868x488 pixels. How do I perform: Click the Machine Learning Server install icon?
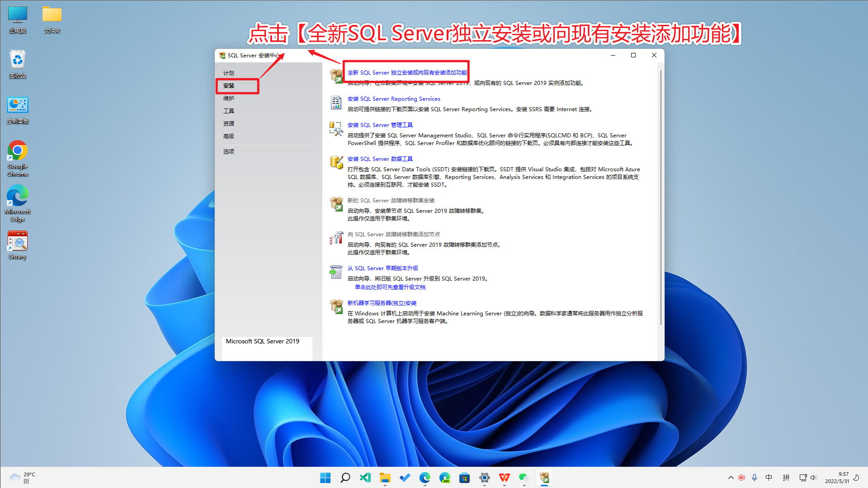(x=336, y=306)
